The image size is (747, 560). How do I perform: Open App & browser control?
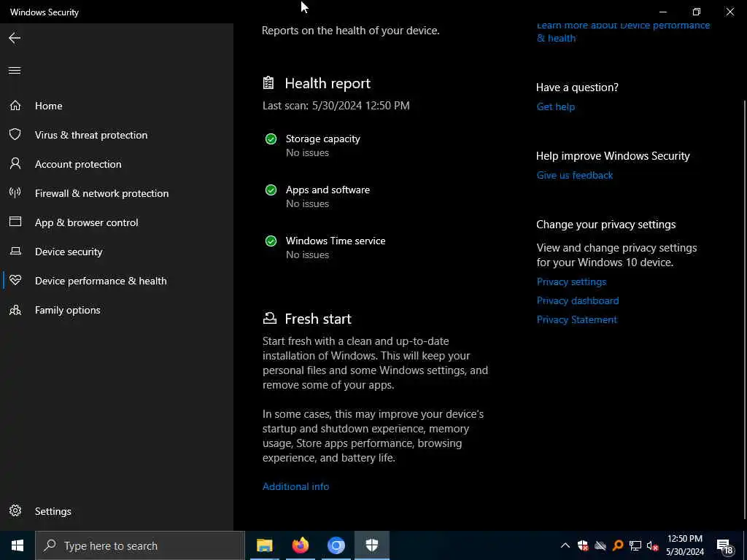click(x=117, y=222)
